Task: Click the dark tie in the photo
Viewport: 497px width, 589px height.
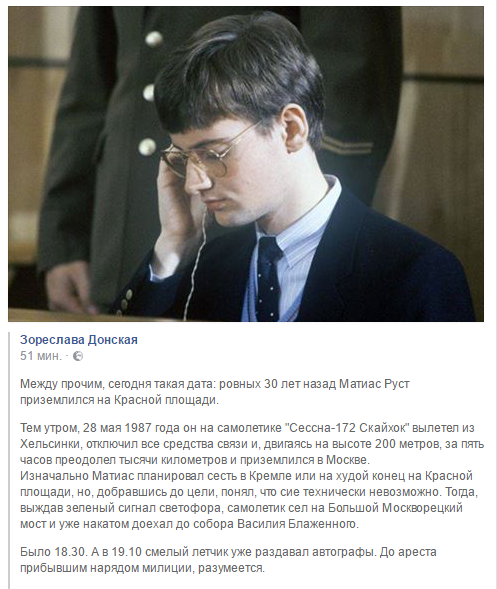Action: [x=269, y=279]
